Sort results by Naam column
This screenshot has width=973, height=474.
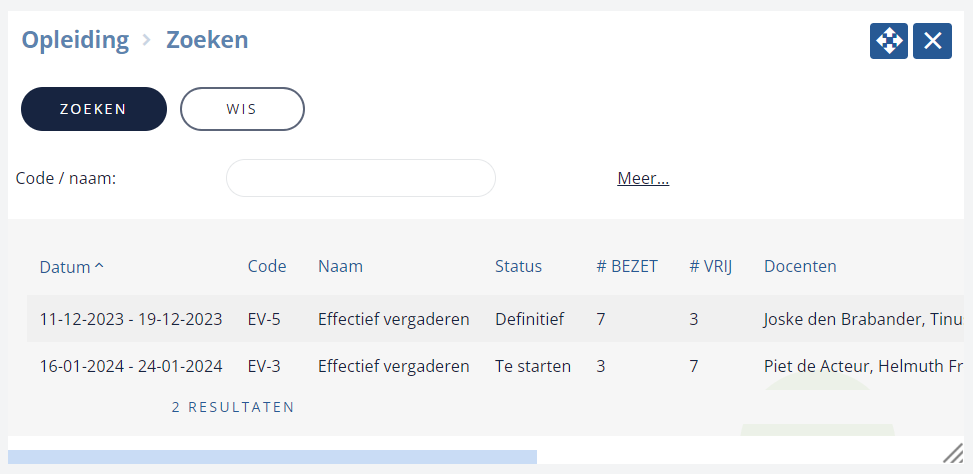340,266
